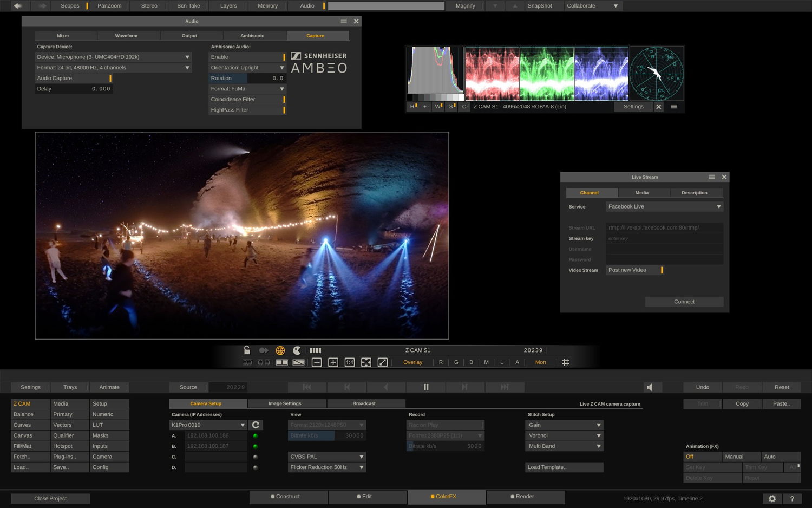Image resolution: width=812 pixels, height=508 pixels.
Task: Open the K1Pro 0010 camera dropdown
Action: pyautogui.click(x=208, y=425)
